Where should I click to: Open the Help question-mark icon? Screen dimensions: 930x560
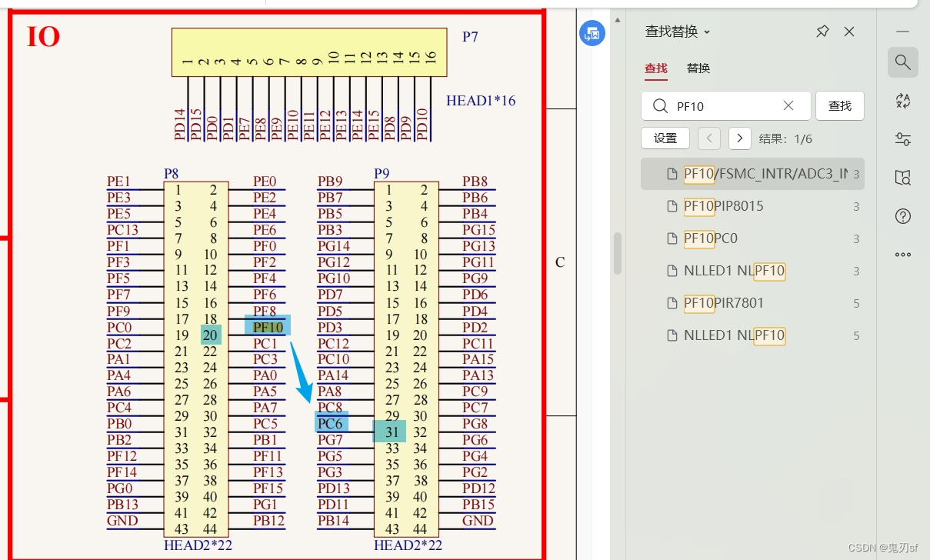coord(903,216)
